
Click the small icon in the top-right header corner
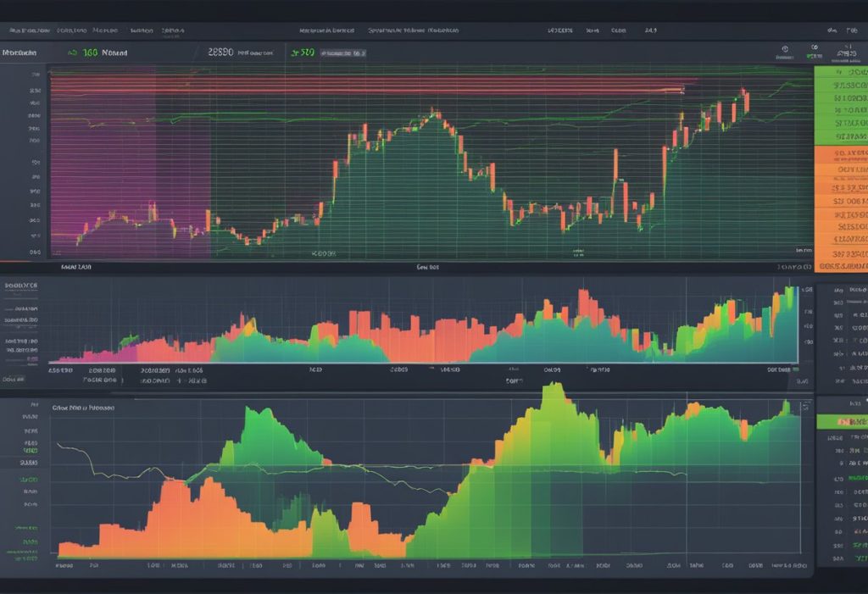coord(854,30)
